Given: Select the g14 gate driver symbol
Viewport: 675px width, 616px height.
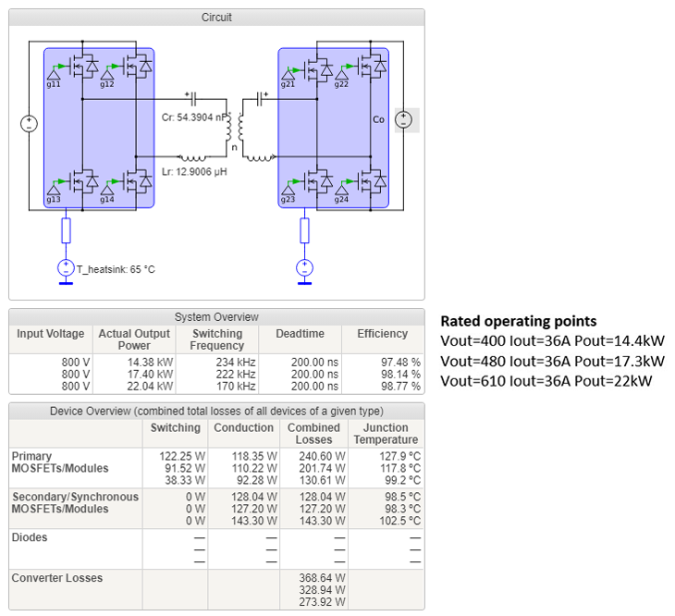Looking at the screenshot, I should tap(107, 190).
